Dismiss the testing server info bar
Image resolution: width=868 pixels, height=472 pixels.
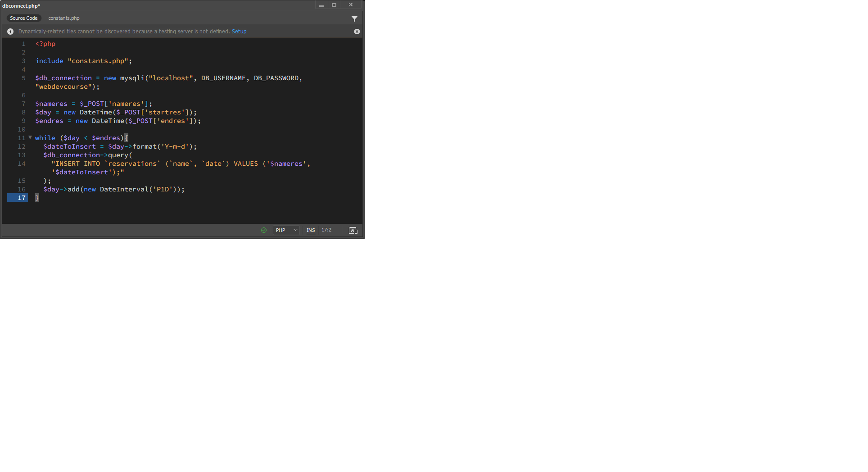pos(357,32)
